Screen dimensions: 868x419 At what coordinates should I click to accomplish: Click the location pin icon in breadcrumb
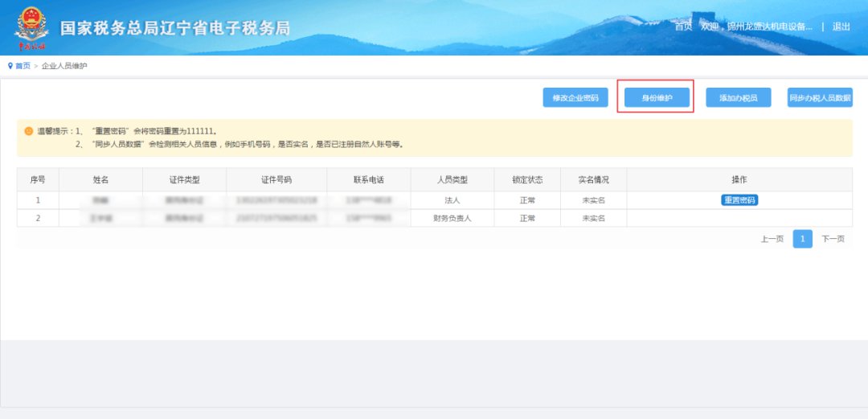click(x=10, y=66)
